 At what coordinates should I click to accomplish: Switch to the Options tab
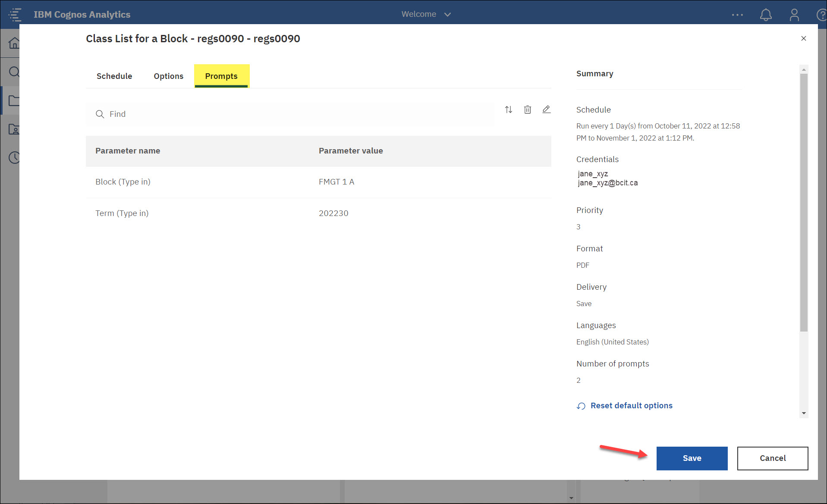tap(168, 76)
